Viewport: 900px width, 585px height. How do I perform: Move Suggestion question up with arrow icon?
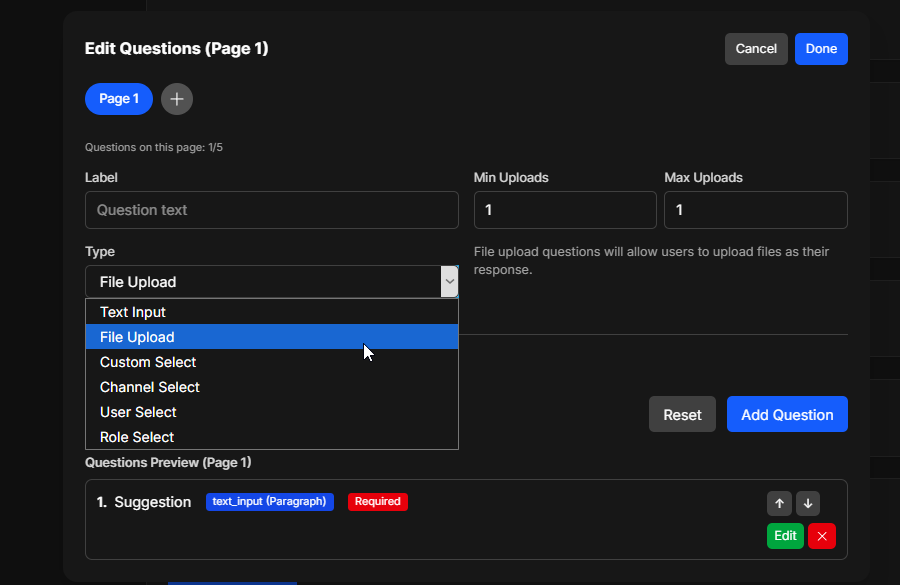tap(779, 504)
